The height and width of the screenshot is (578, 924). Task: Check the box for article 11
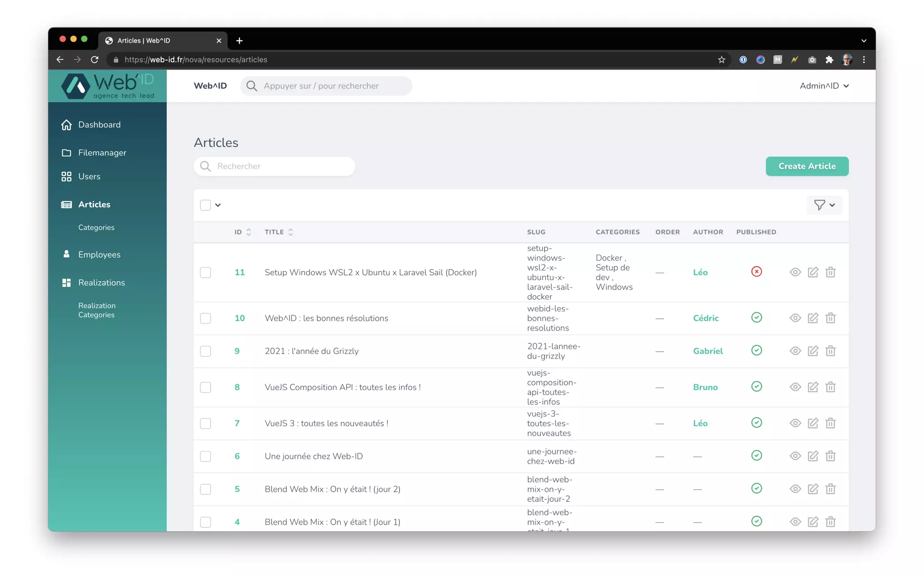coord(205,272)
